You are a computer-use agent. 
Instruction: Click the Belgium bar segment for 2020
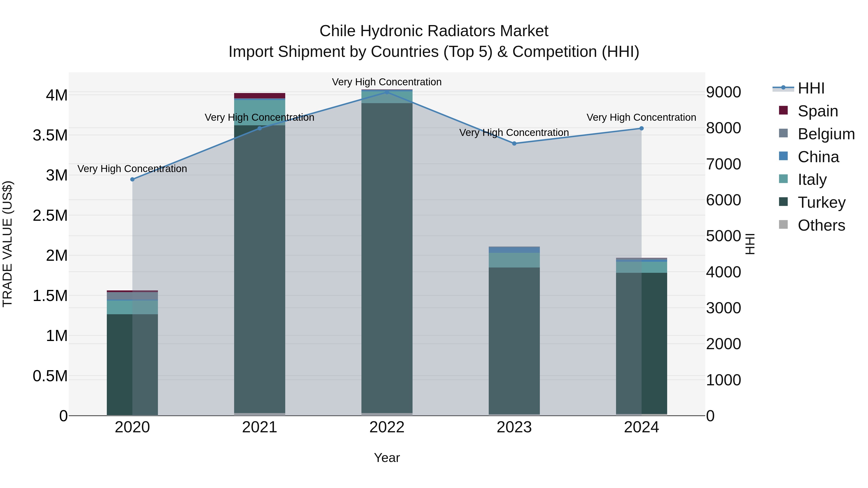coord(132,296)
